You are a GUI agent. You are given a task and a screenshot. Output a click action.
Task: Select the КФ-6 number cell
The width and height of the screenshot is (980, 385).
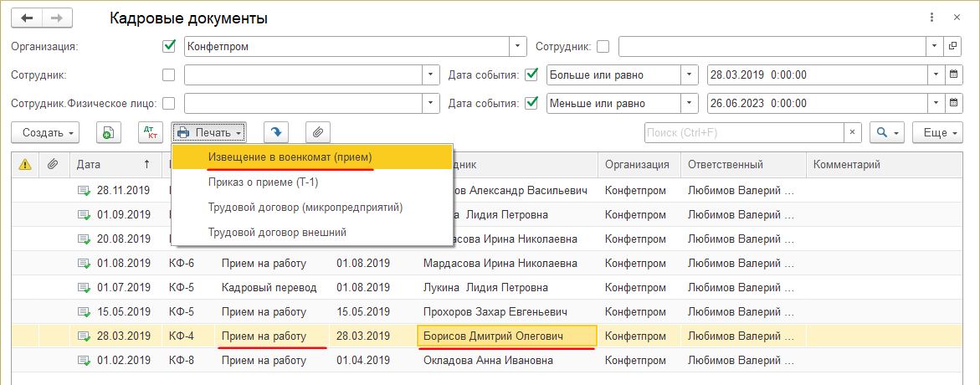[x=188, y=263]
